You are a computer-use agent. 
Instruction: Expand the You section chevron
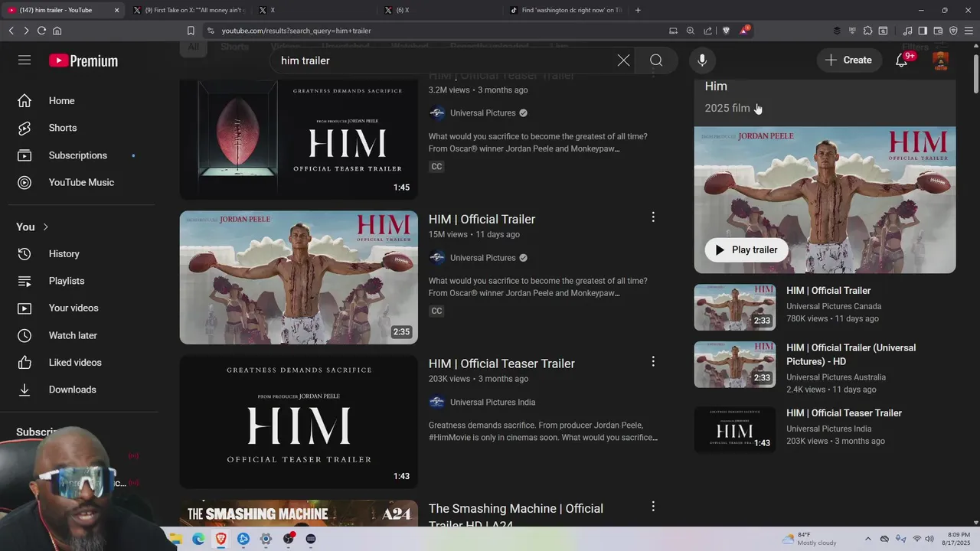coord(45,227)
